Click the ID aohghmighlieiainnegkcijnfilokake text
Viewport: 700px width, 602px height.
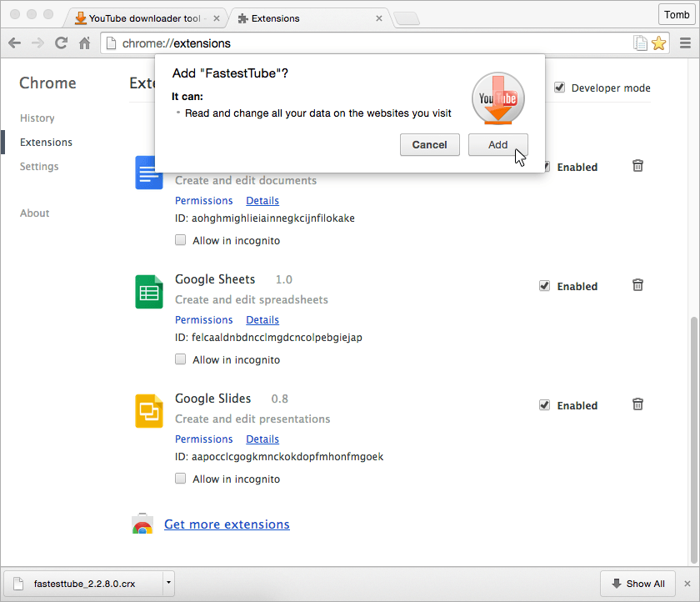(x=265, y=218)
